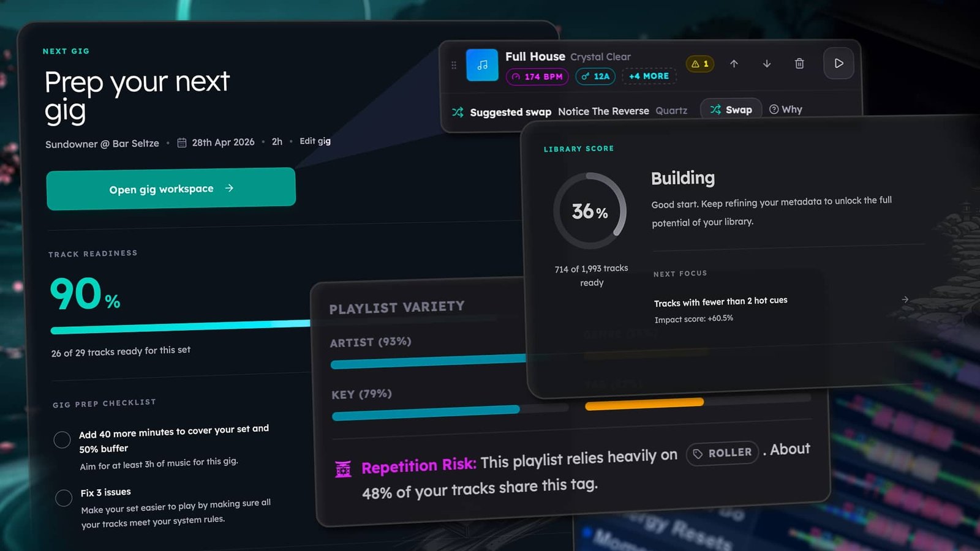This screenshot has width=980, height=551.
Task: Click the calendar icon by 28th Apr 2026
Action: 182,143
